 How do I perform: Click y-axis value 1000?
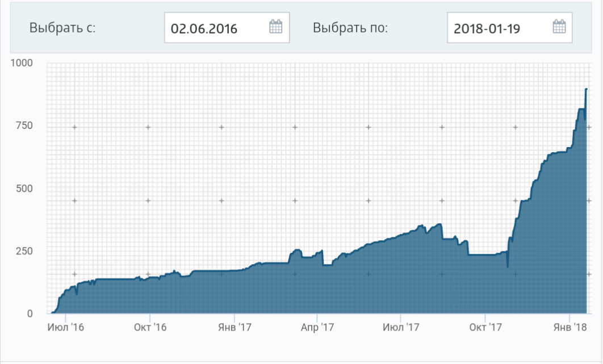pyautogui.click(x=22, y=62)
